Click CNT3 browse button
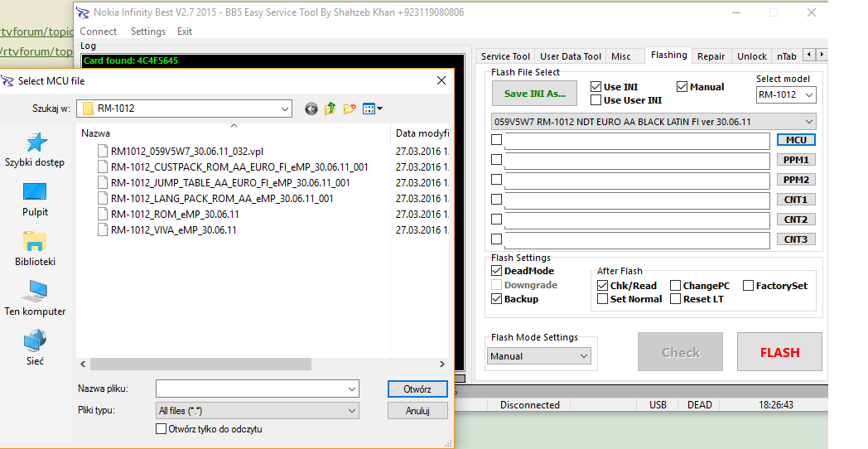This screenshot has width=868, height=449. point(796,239)
